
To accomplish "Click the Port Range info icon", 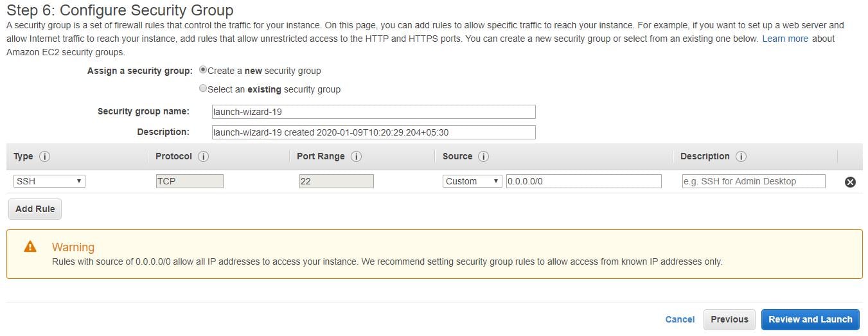I will click(356, 157).
